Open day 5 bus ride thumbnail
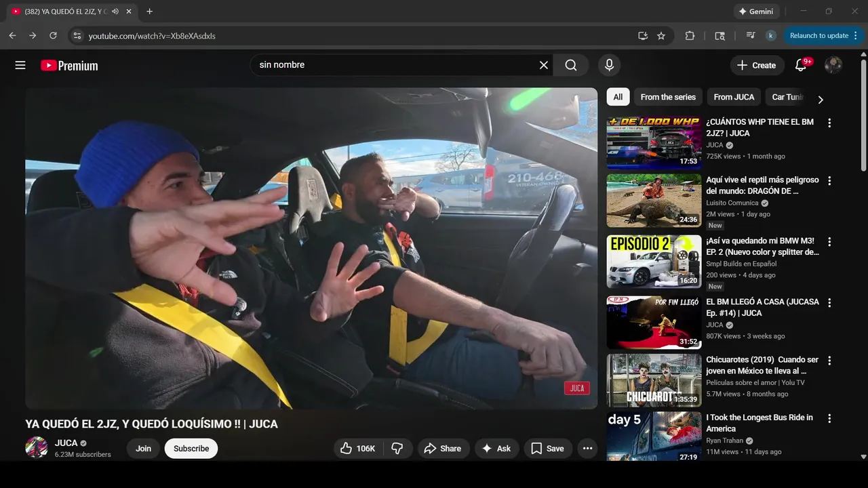 point(654,436)
